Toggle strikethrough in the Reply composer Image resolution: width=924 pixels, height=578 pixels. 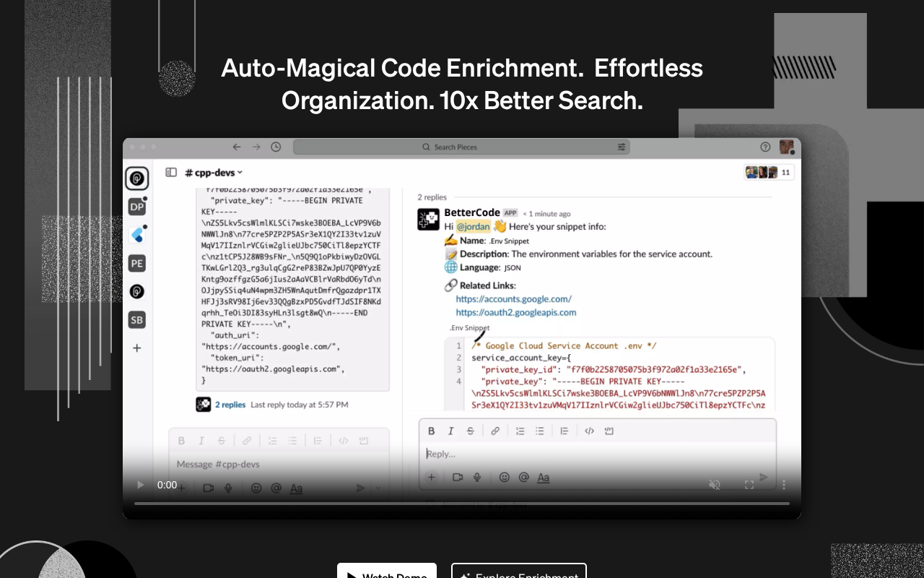(x=471, y=431)
